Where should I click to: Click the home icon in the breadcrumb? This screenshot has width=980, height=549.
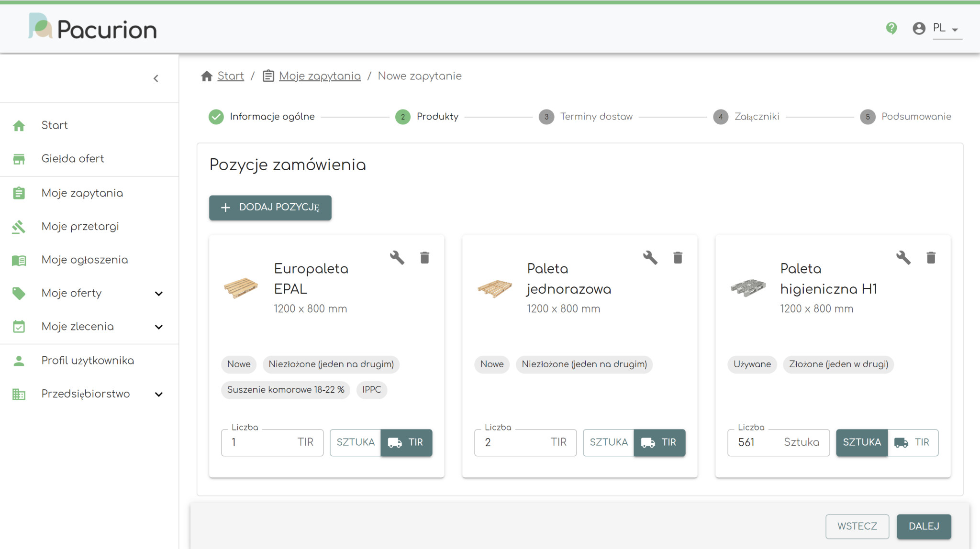coord(207,76)
